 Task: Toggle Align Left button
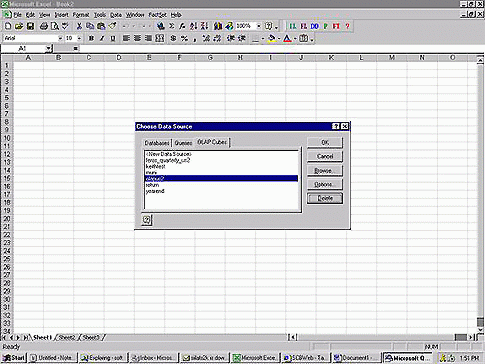(126, 39)
